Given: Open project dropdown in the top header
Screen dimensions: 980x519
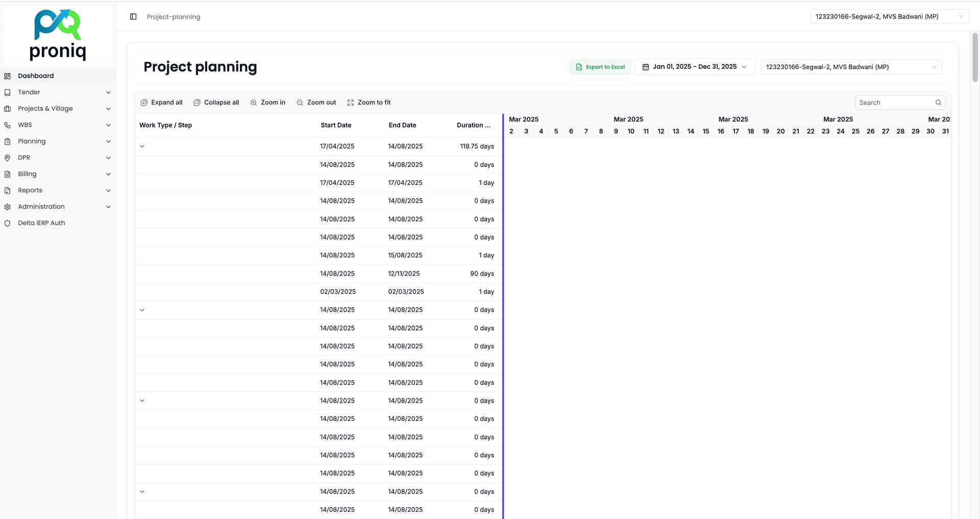Looking at the screenshot, I should pyautogui.click(x=889, y=17).
